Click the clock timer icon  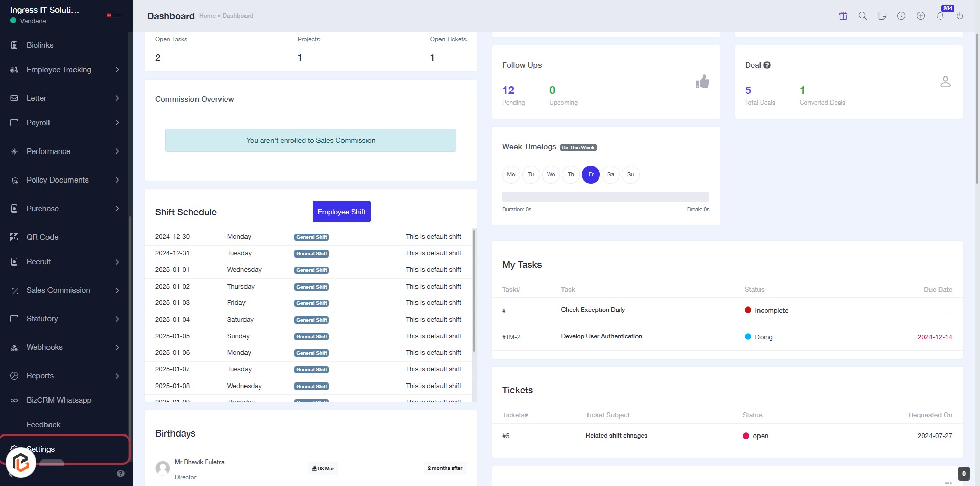pos(901,16)
